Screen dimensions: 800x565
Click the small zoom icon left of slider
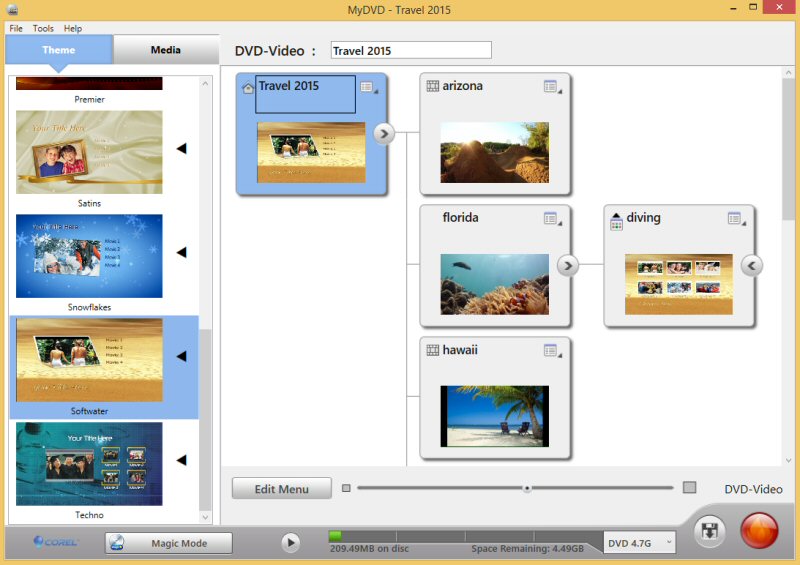point(346,488)
